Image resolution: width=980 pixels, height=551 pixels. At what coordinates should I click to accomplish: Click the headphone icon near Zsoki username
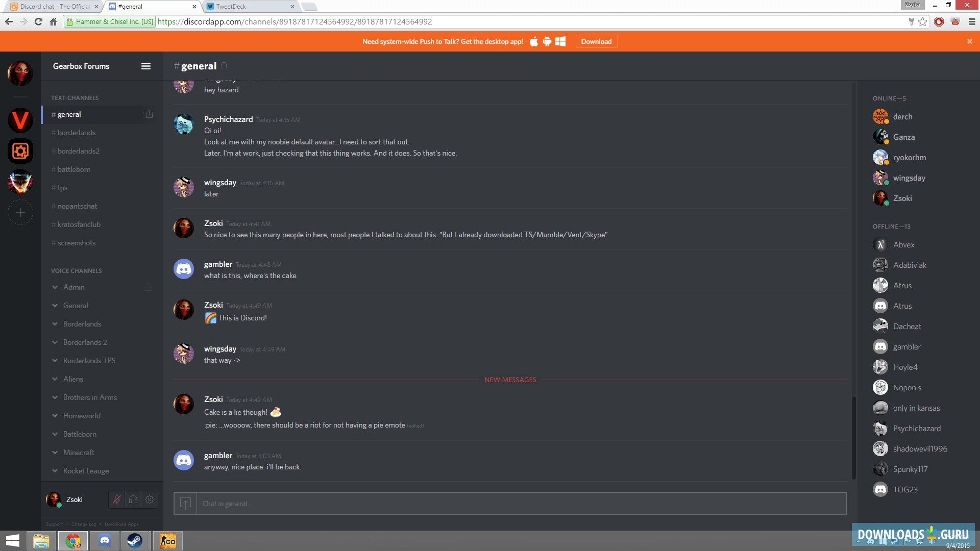(133, 499)
